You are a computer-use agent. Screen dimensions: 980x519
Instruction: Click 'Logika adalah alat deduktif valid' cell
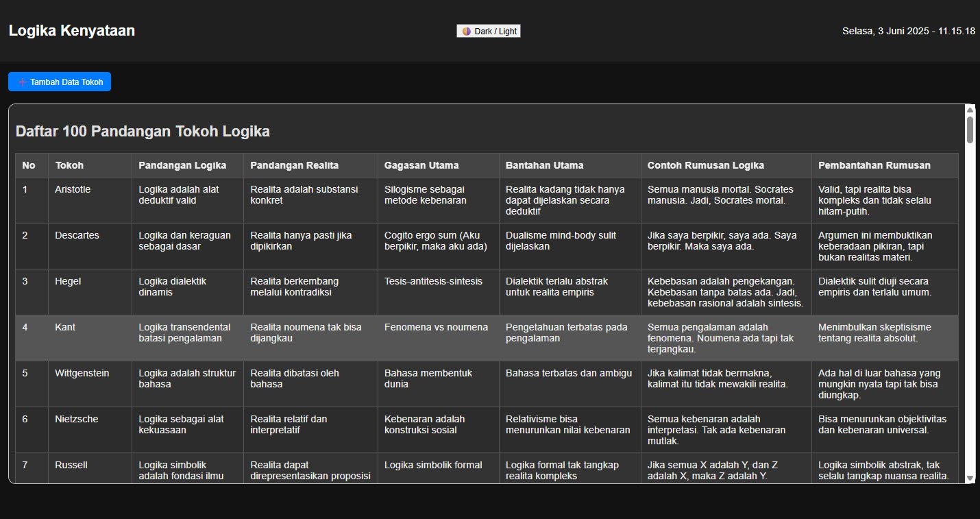[188, 200]
